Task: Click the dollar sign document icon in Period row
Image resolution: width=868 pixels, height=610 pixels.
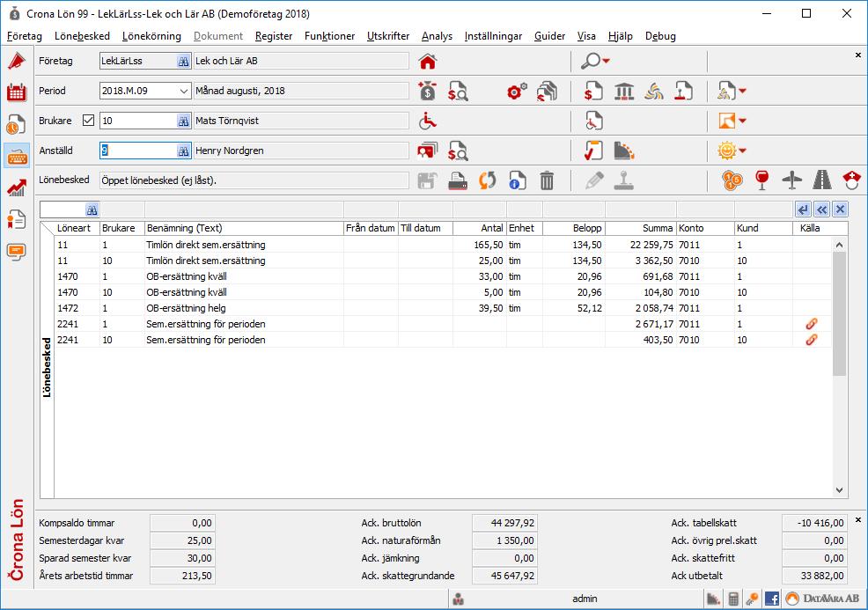Action: [x=593, y=92]
